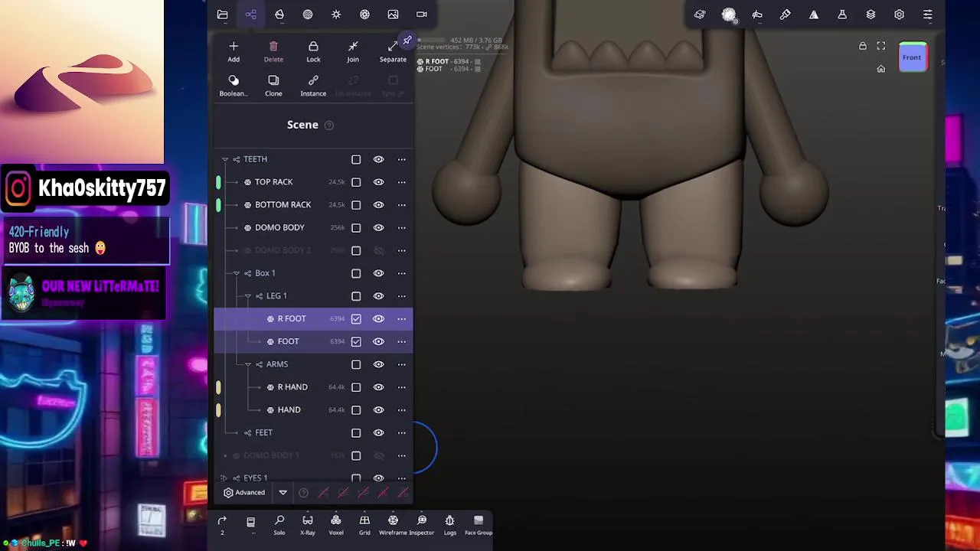The image size is (980, 551).
Task: Open more options for DOMO BODY
Action: point(401,228)
